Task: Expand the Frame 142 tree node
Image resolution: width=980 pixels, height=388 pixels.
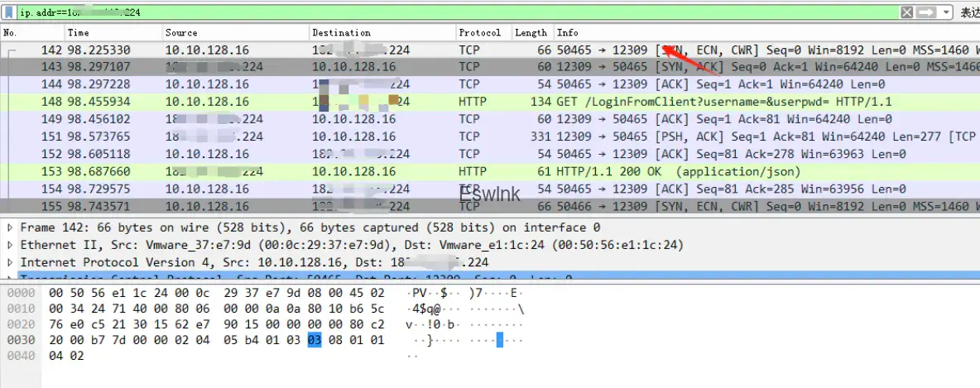Action: (10, 228)
